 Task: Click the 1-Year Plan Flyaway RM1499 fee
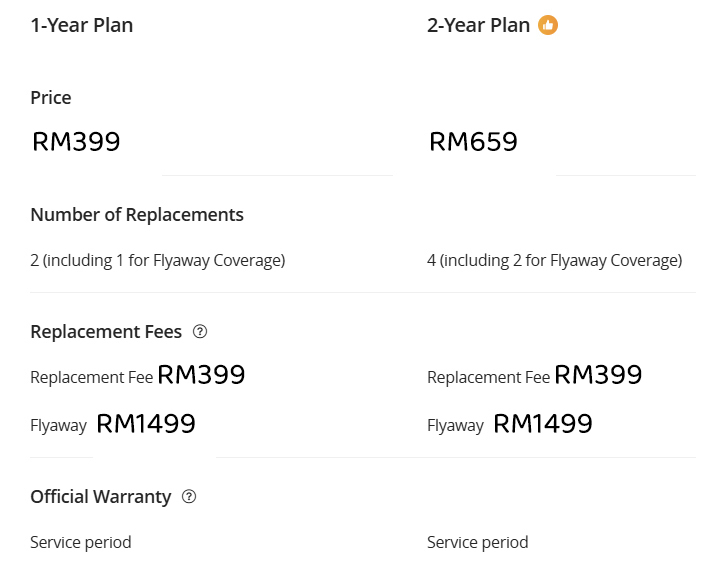(146, 423)
